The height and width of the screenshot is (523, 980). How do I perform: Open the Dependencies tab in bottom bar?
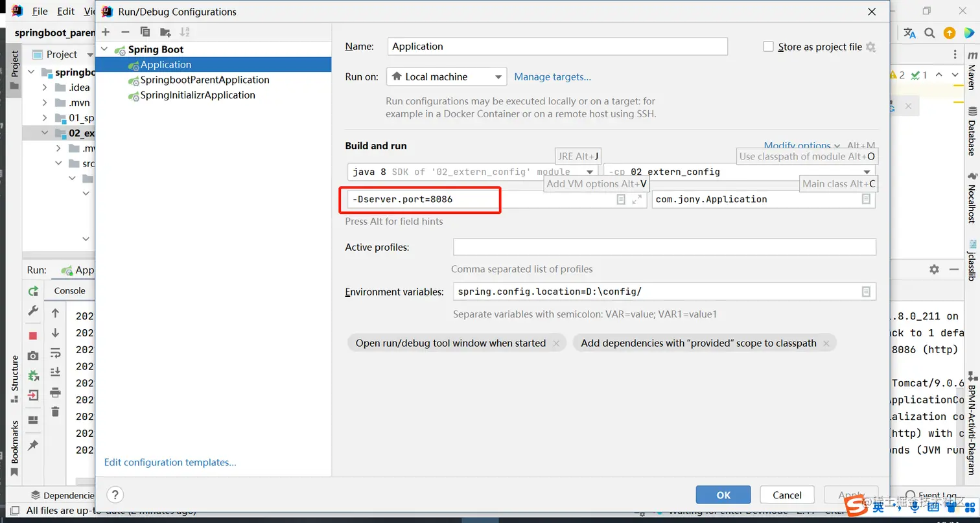point(63,495)
